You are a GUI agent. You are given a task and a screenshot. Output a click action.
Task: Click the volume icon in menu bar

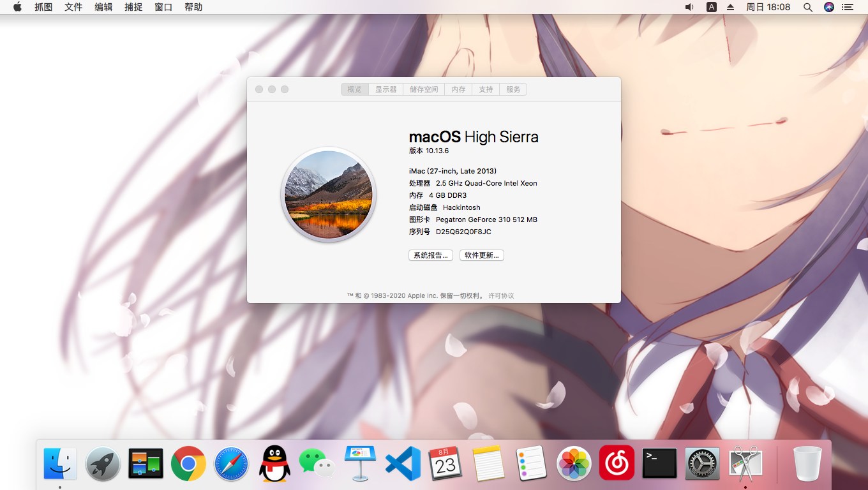[689, 7]
